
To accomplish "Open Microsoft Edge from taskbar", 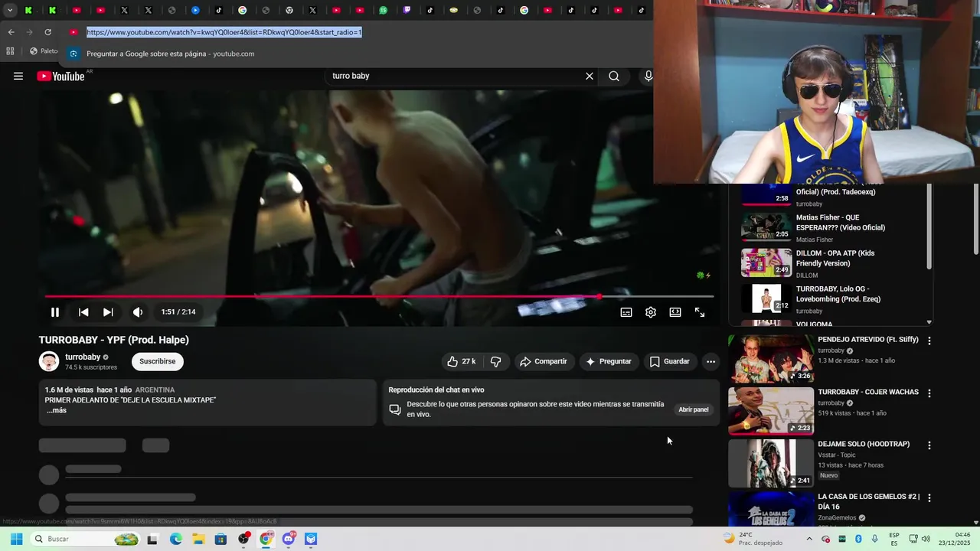I will point(176,539).
